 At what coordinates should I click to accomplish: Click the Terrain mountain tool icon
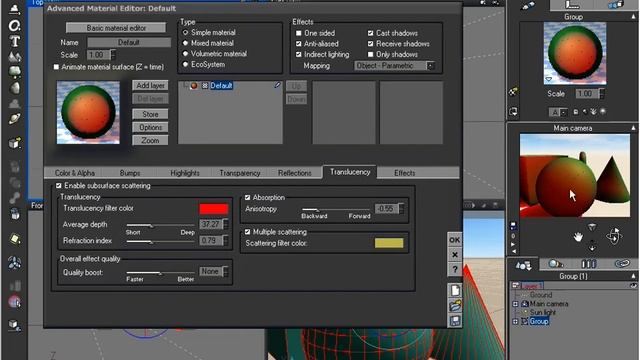coord(15,56)
